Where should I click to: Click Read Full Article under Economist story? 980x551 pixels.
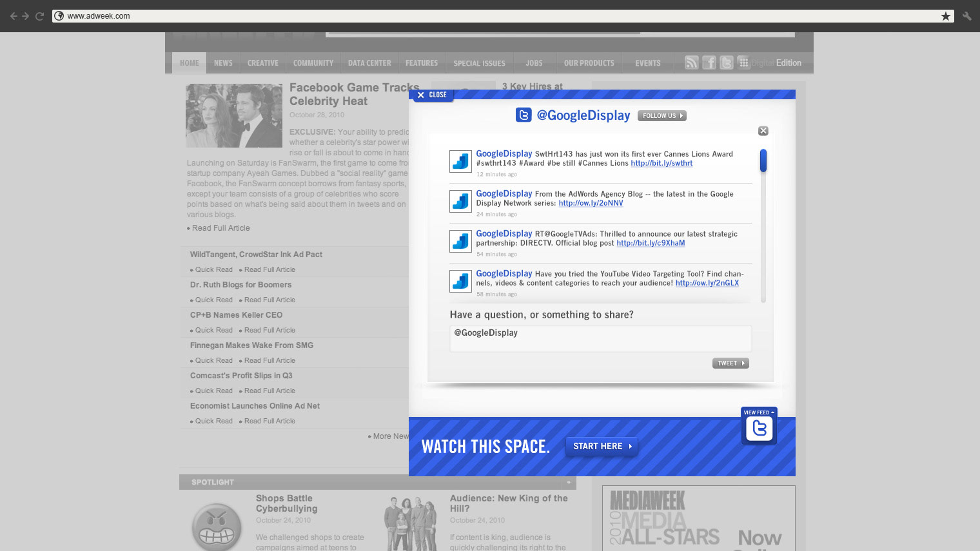(x=269, y=421)
